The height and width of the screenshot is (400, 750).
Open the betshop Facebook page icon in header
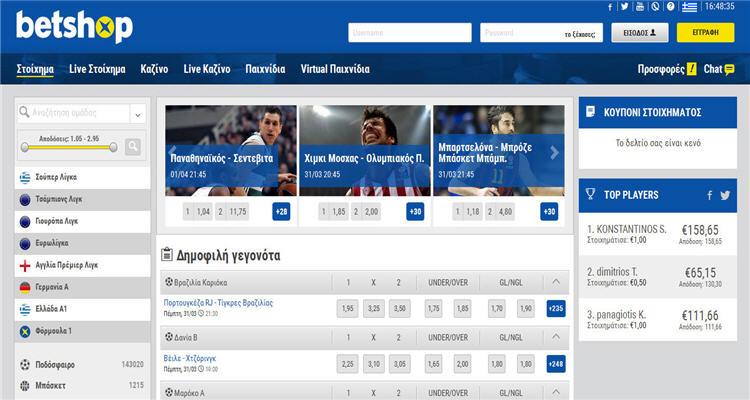click(611, 6)
